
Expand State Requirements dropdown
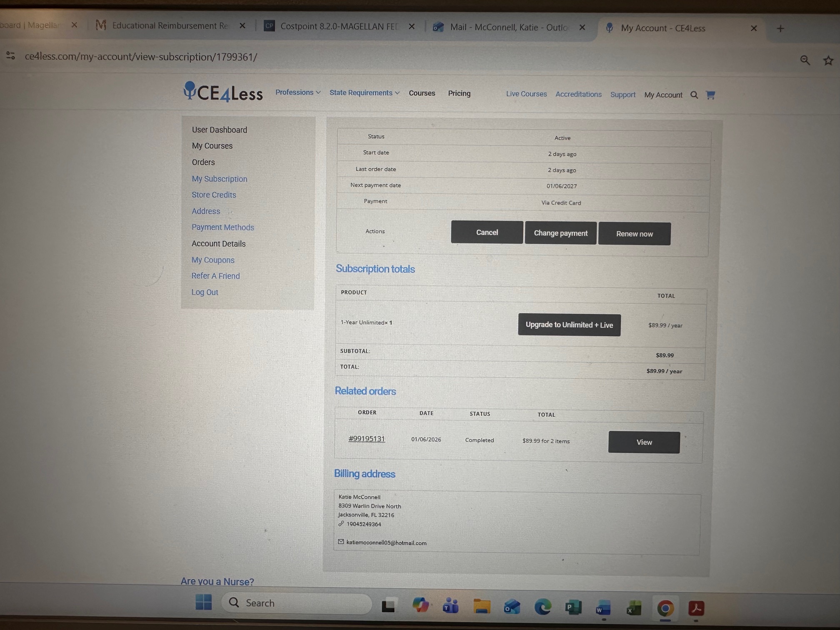[x=364, y=93]
